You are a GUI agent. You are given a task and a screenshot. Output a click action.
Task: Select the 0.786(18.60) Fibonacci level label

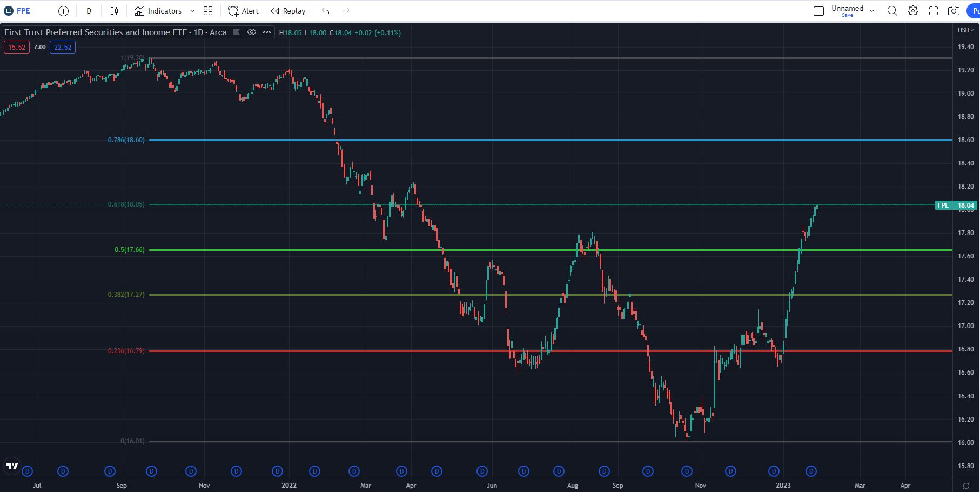point(126,140)
